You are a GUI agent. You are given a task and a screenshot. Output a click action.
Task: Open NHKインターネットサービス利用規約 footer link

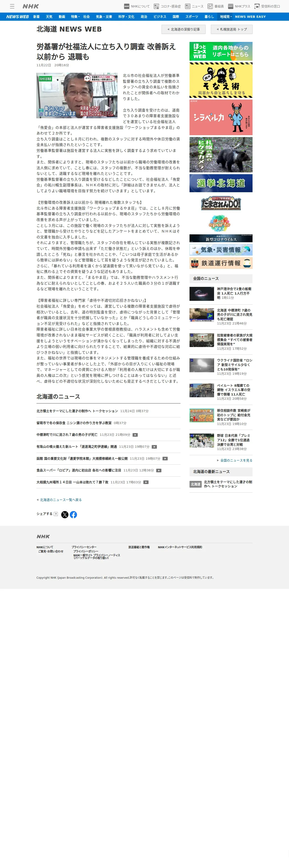tap(180, 547)
